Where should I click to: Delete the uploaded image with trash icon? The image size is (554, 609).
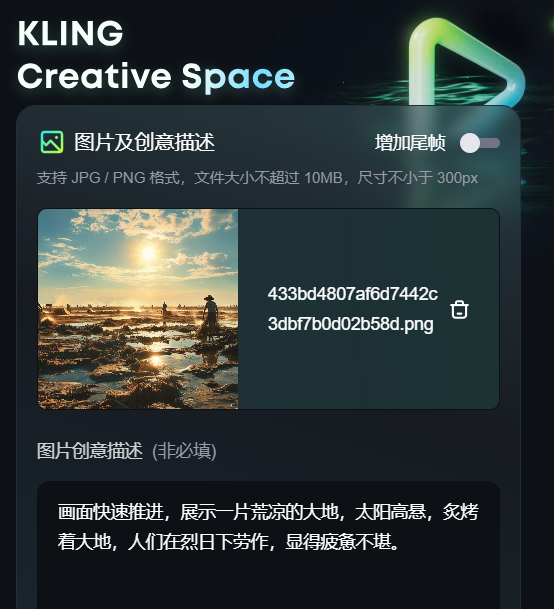pyautogui.click(x=459, y=310)
